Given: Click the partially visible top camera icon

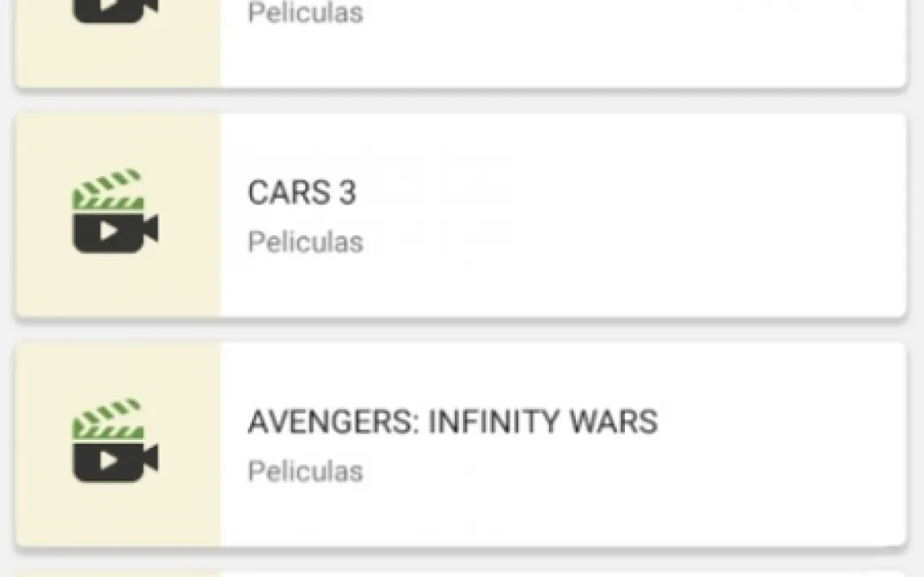Looking at the screenshot, I should click(x=114, y=10).
